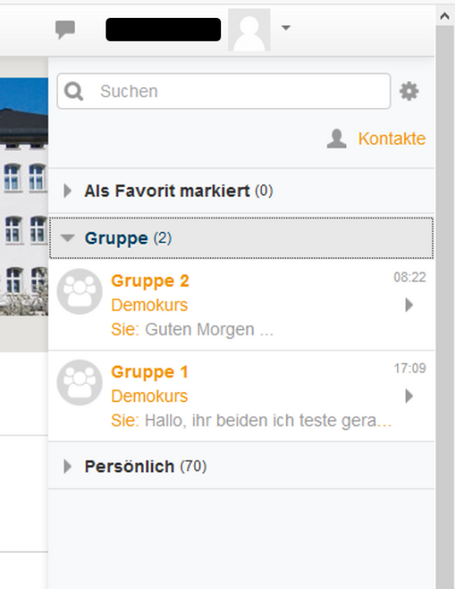Viewport: 455px width, 589px height.
Task: Expand the Persönlich section
Action: coord(241,466)
